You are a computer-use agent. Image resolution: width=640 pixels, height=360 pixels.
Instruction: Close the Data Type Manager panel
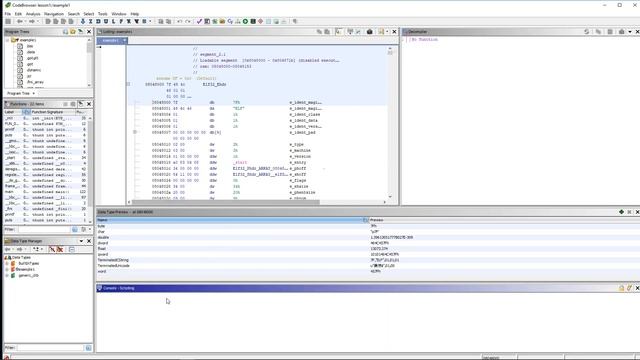[x=89, y=241]
